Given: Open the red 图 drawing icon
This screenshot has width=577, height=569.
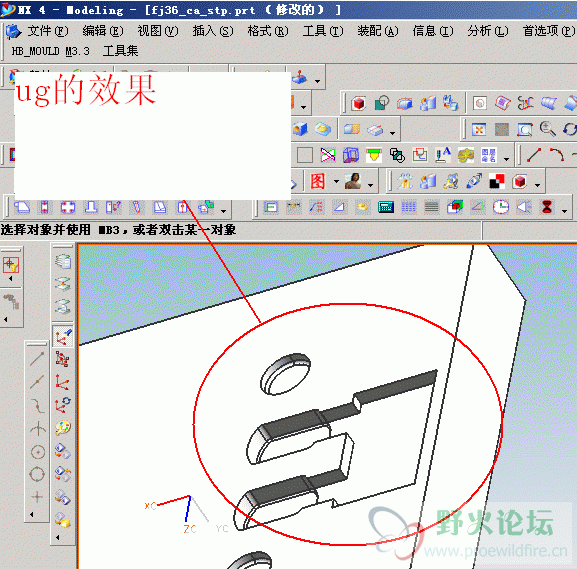Looking at the screenshot, I should 318,181.
